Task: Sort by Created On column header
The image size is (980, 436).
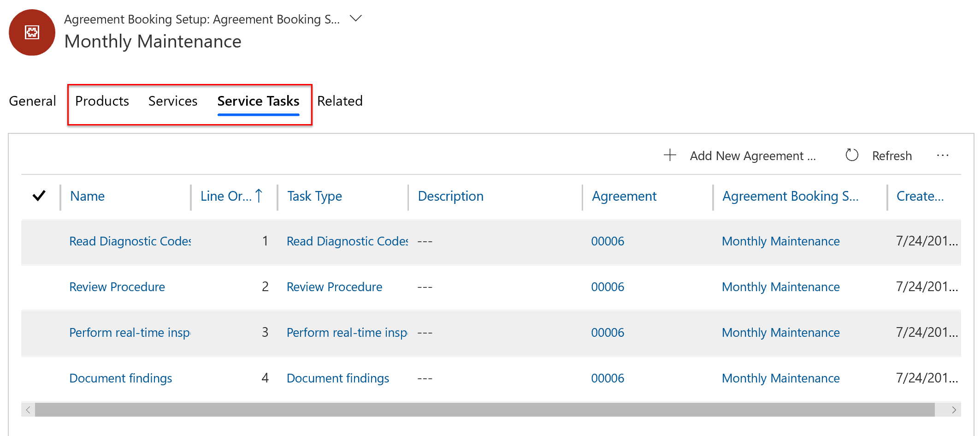Action: (920, 196)
